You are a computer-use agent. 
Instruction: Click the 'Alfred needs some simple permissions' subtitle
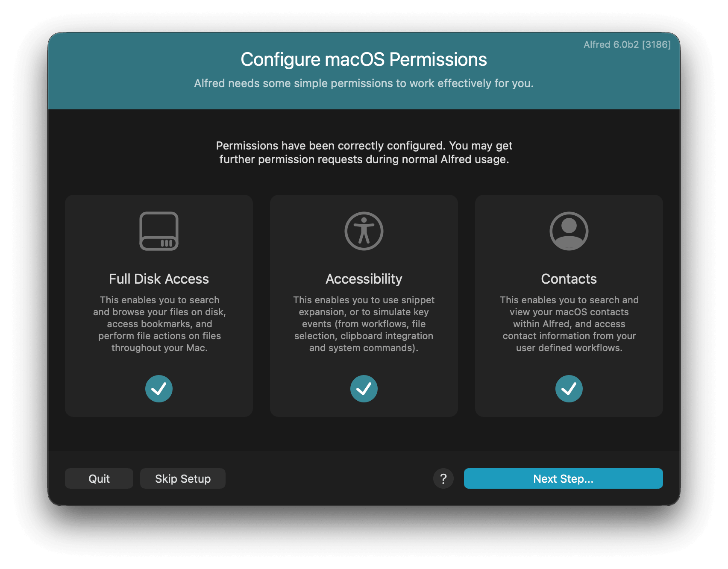[x=364, y=83]
